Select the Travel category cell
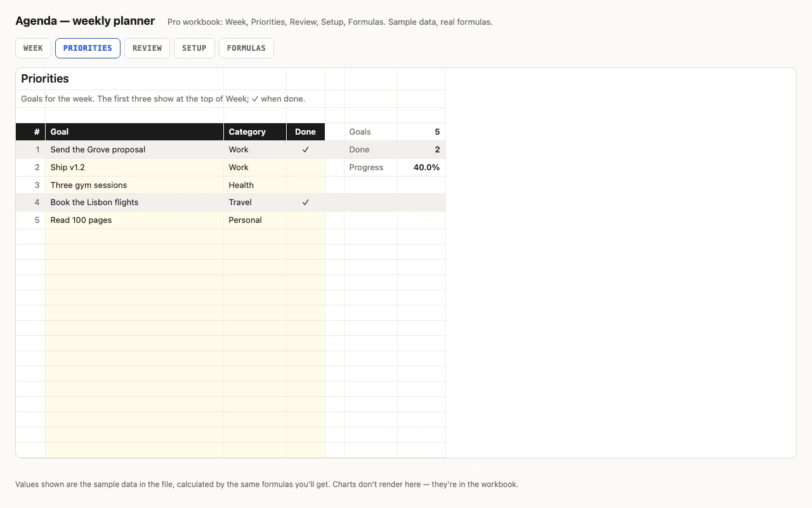Screen dimensions: 812x508 [x=255, y=203]
